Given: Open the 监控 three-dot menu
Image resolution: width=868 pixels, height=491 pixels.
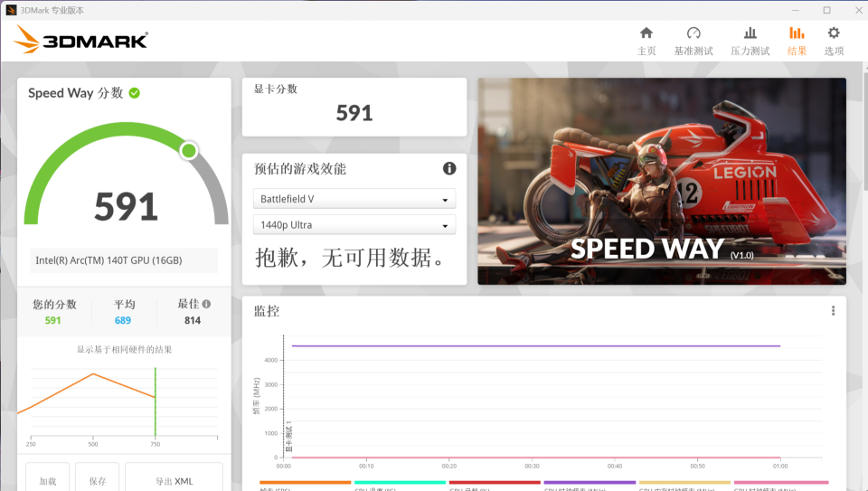Looking at the screenshot, I should pyautogui.click(x=833, y=310).
